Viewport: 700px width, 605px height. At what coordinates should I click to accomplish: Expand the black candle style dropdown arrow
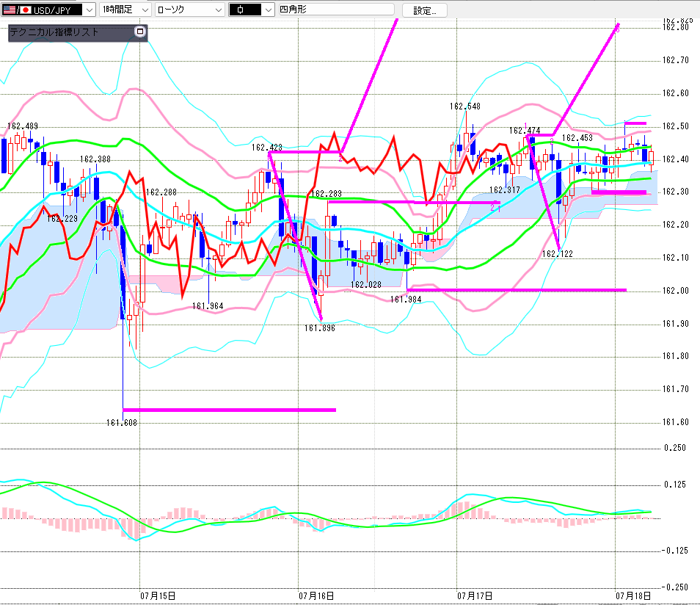click(x=268, y=10)
